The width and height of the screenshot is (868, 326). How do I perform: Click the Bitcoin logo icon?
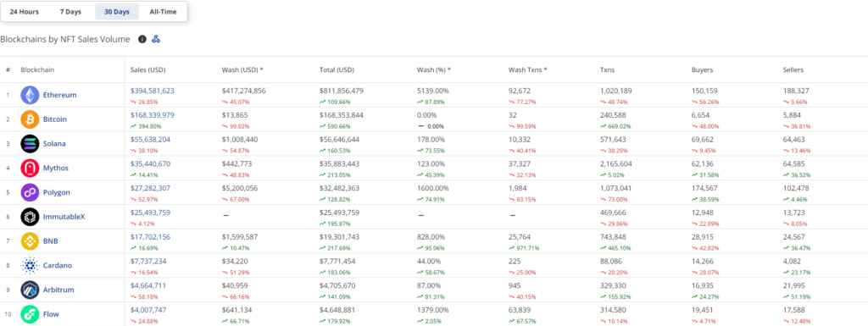pyautogui.click(x=30, y=119)
